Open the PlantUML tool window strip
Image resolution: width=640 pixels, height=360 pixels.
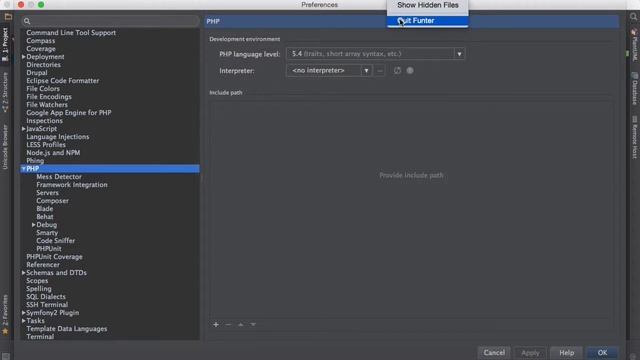coord(634,44)
